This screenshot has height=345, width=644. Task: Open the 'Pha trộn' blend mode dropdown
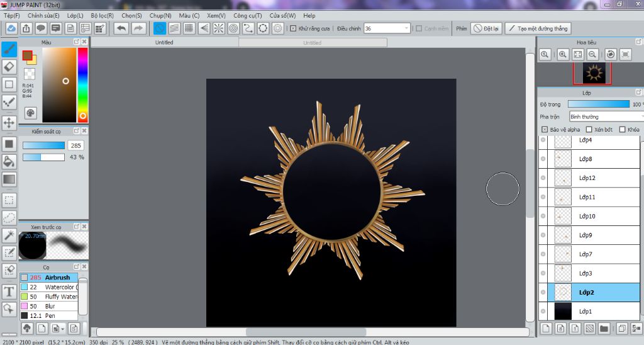(605, 116)
